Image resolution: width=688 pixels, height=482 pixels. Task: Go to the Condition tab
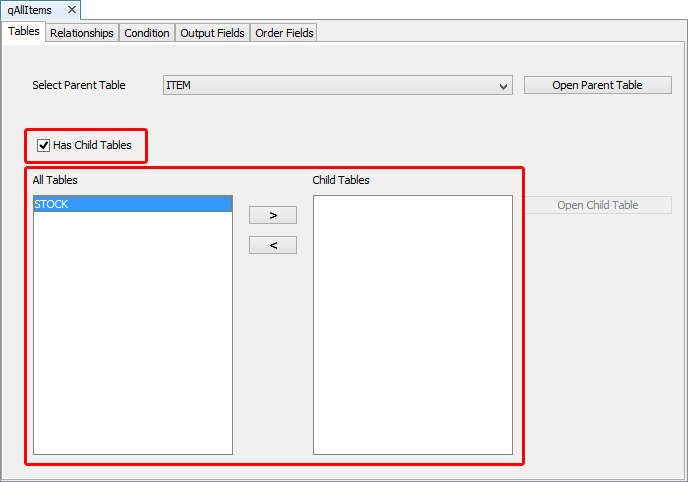[146, 33]
